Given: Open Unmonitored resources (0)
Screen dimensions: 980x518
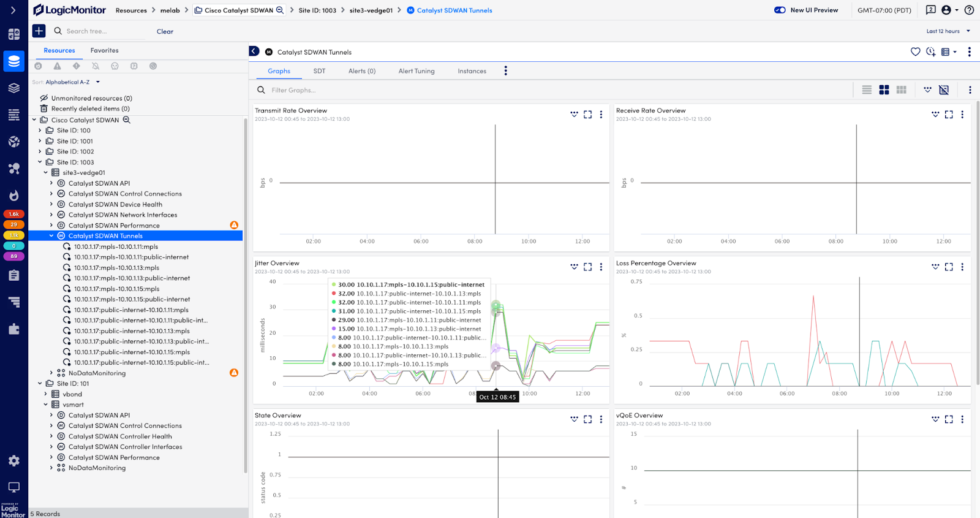Looking at the screenshot, I should point(91,98).
